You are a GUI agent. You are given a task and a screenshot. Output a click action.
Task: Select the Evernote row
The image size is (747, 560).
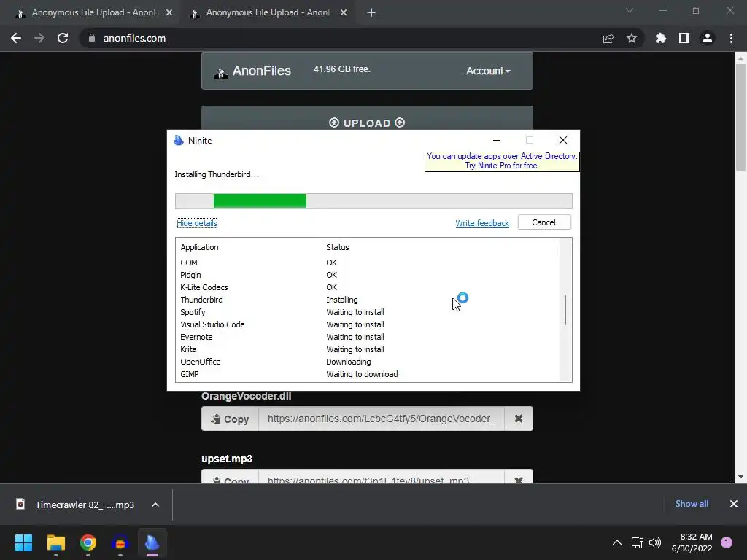367,337
